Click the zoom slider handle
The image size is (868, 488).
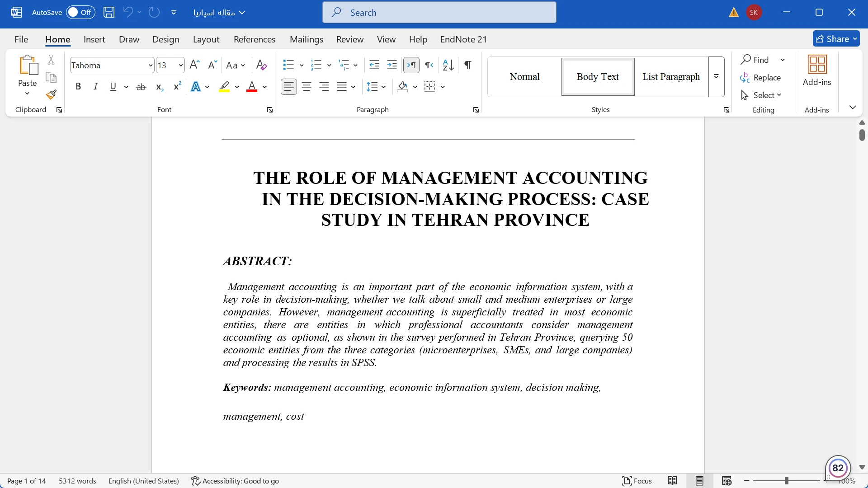click(x=786, y=481)
